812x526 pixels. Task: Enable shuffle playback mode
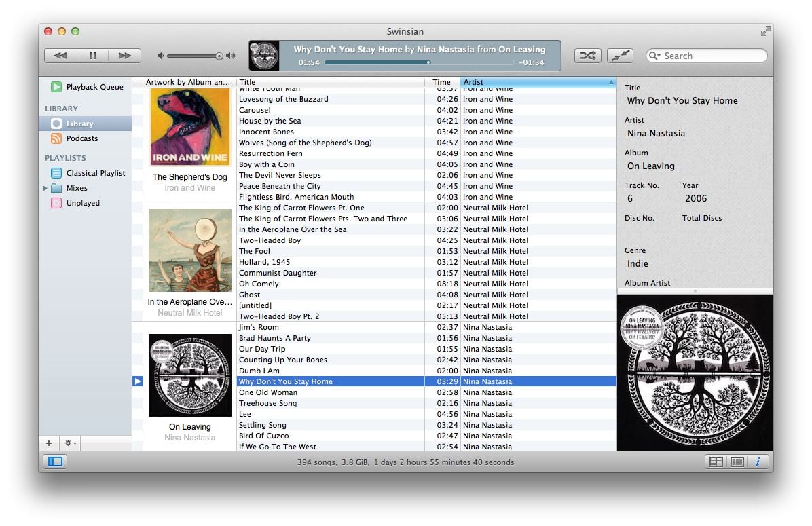[x=587, y=56]
